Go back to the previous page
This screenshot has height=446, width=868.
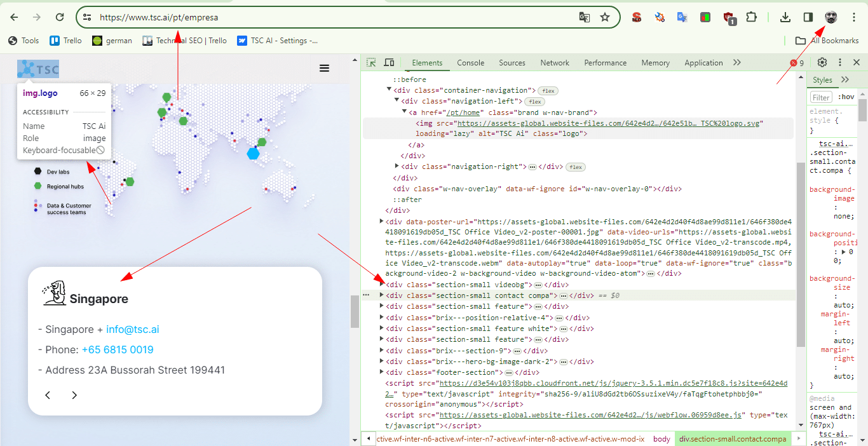click(14, 17)
